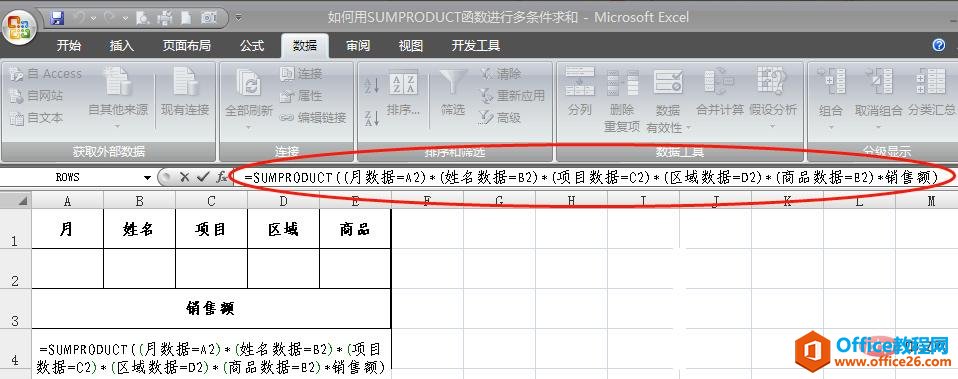958x379 pixels.
Task: Switch to 公式 ribbon tab
Action: click(252, 46)
